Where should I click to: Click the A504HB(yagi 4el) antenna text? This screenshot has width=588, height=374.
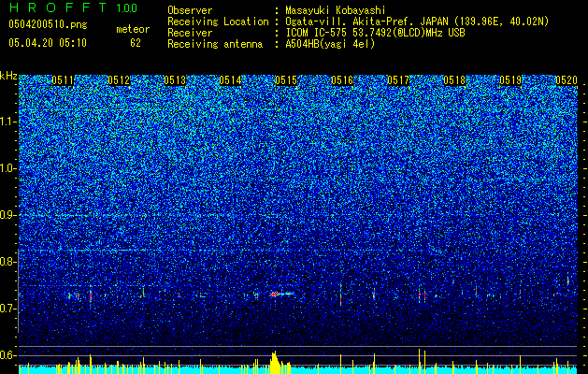330,44
